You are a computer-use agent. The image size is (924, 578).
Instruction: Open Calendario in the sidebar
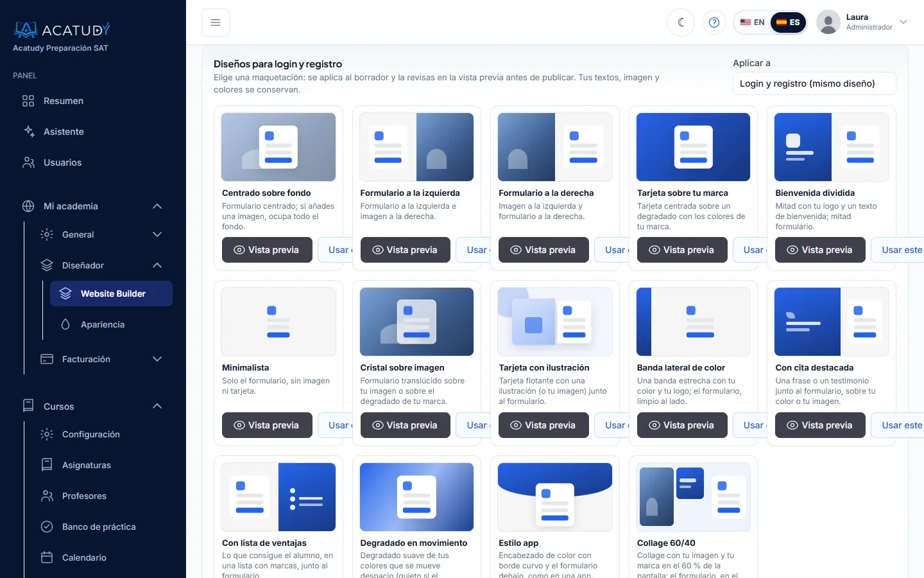pyautogui.click(x=102, y=557)
